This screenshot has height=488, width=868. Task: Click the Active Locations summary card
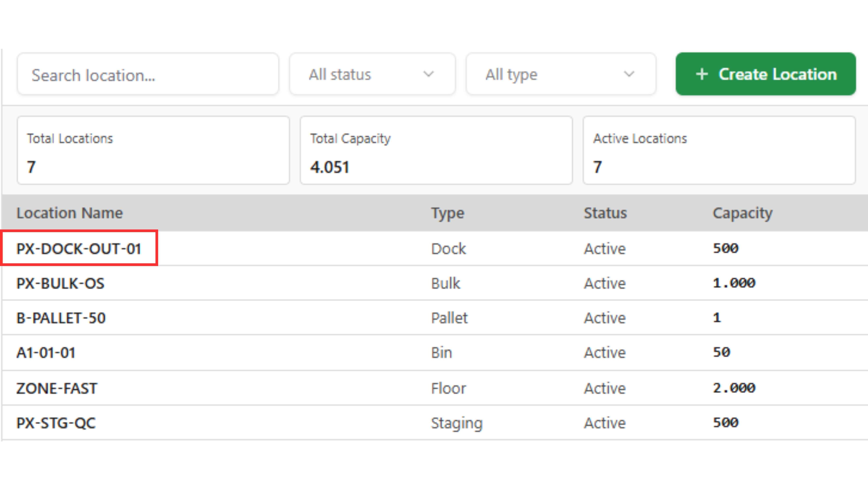click(719, 151)
